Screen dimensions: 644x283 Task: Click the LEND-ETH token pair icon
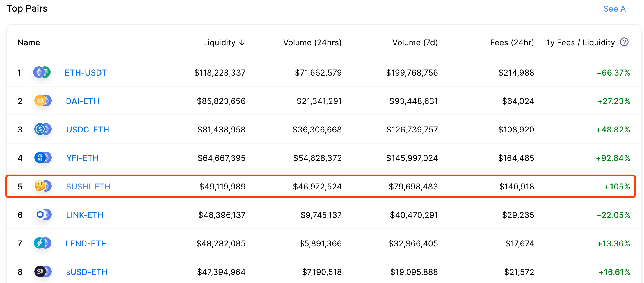42,243
